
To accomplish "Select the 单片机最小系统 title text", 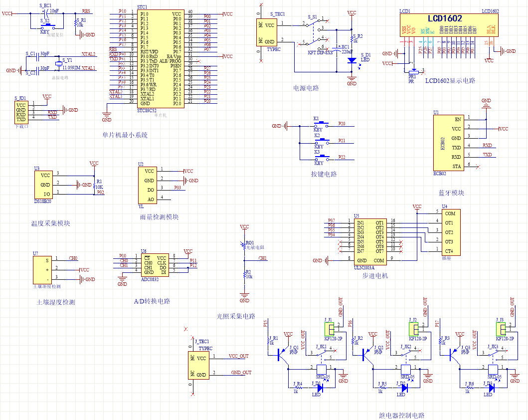I will 125,135.
